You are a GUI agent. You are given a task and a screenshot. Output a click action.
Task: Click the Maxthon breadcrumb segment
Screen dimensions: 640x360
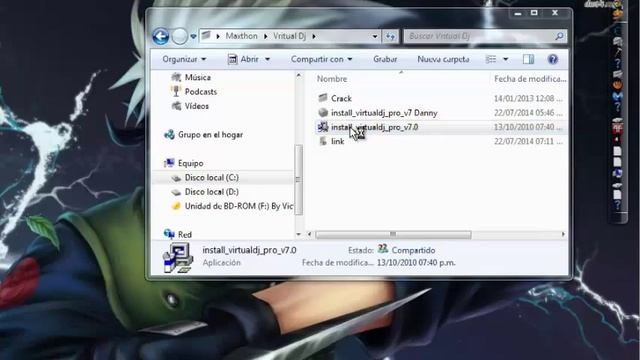[x=242, y=36]
